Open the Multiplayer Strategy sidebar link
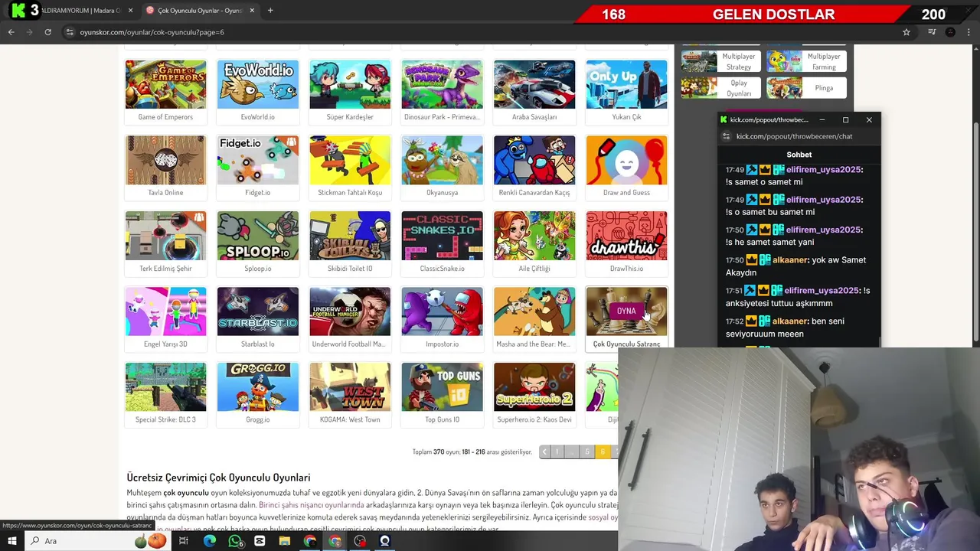 [x=721, y=62]
